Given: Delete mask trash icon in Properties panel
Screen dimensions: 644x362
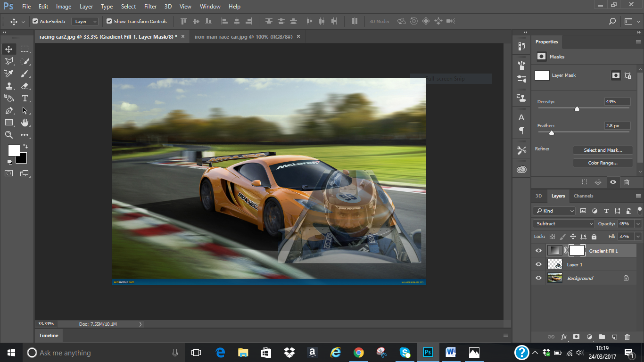Looking at the screenshot, I should (627, 182).
